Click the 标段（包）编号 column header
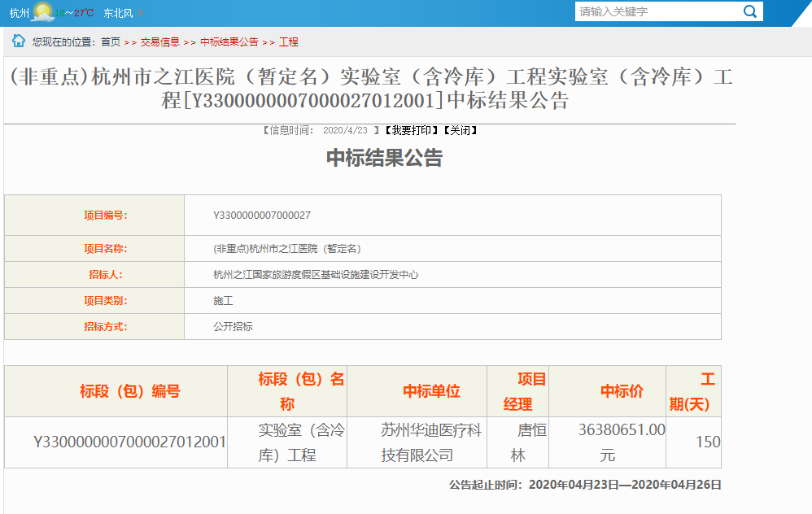This screenshot has width=812, height=514. click(116, 391)
